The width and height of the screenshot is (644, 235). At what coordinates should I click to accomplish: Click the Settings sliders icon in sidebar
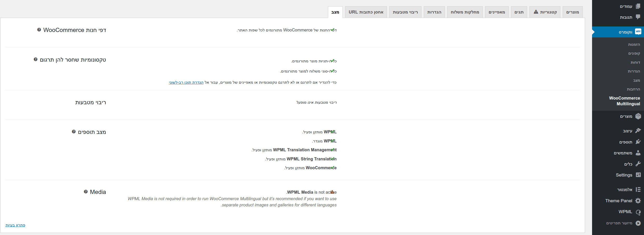(638, 175)
